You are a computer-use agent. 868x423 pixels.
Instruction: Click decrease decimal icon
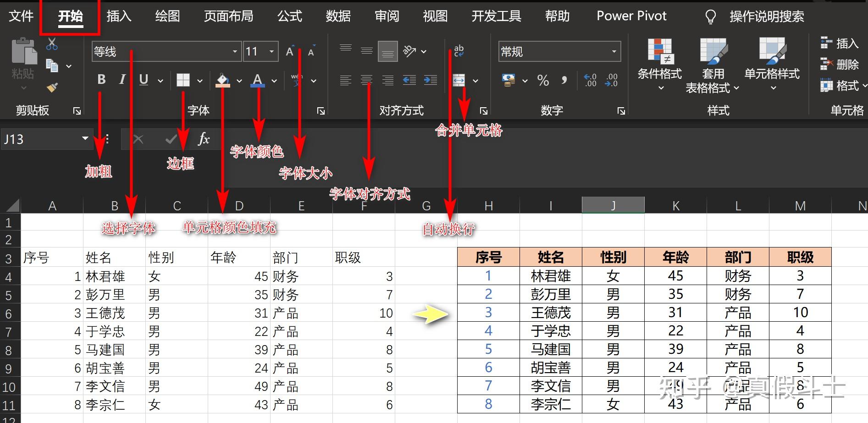click(x=611, y=81)
